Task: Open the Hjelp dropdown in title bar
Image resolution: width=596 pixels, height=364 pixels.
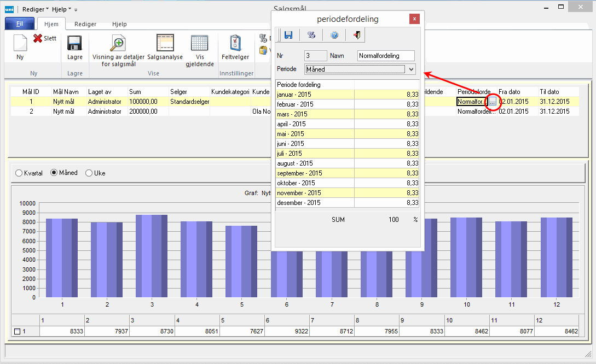Action: tap(61, 9)
